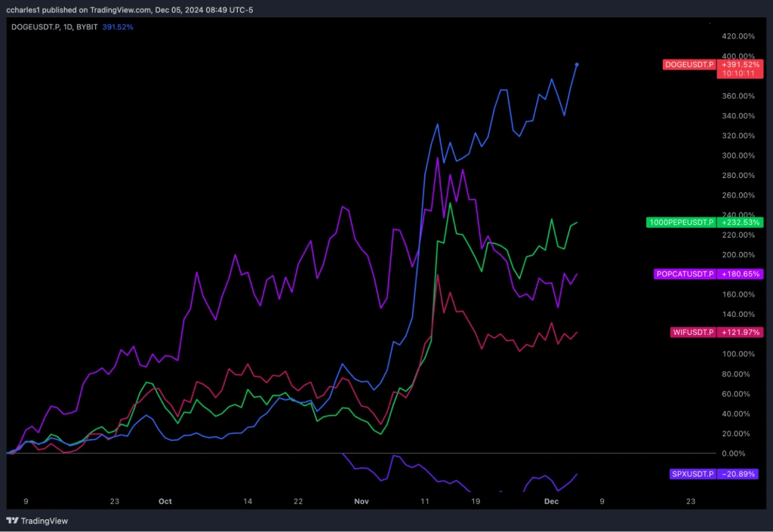Click the SPXUSDT.P label near bottom right
Image resolution: width=773 pixels, height=532 pixels.
(x=691, y=474)
